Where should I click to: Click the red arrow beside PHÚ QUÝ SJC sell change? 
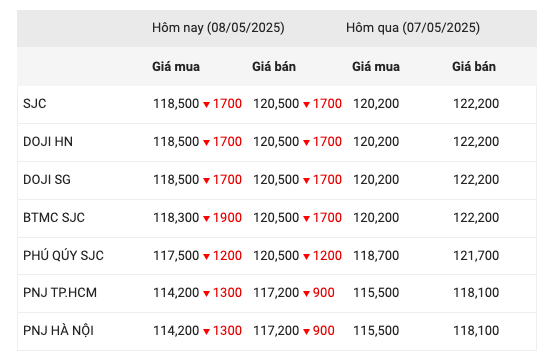point(307,256)
